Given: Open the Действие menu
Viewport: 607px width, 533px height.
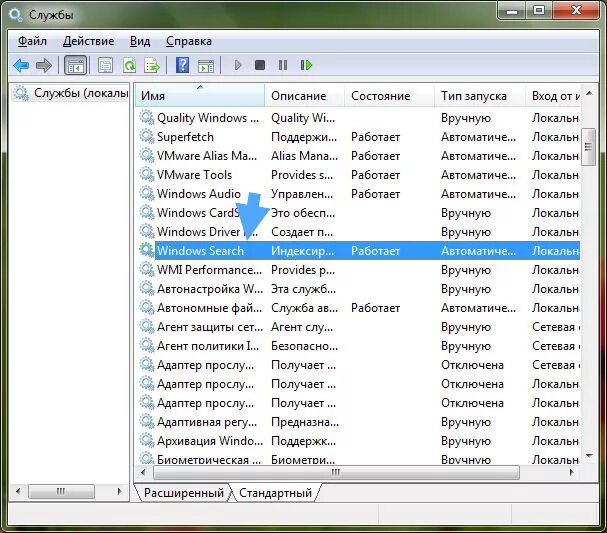Looking at the screenshot, I should pyautogui.click(x=88, y=41).
